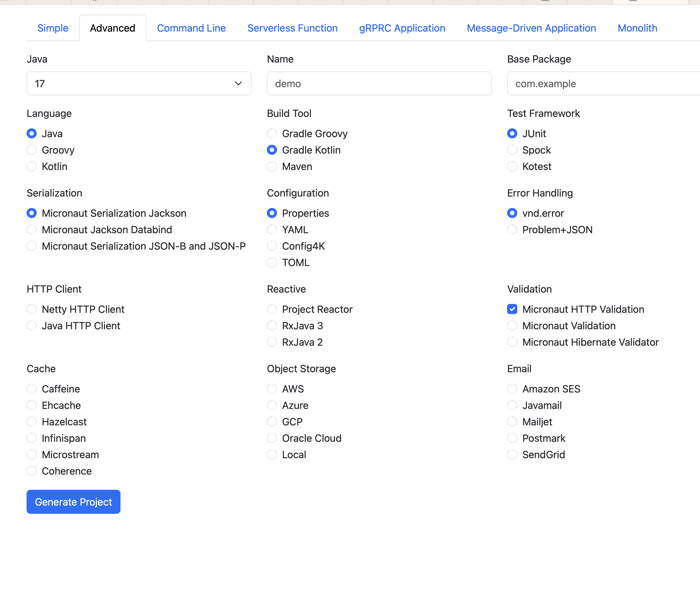The height and width of the screenshot is (589, 700).
Task: Click the project Name input field
Action: (x=379, y=83)
